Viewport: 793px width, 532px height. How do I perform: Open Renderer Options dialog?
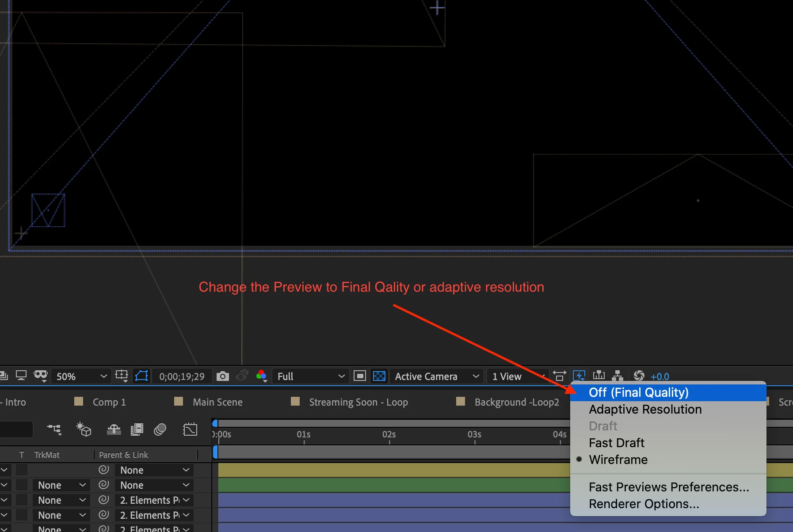668,504
